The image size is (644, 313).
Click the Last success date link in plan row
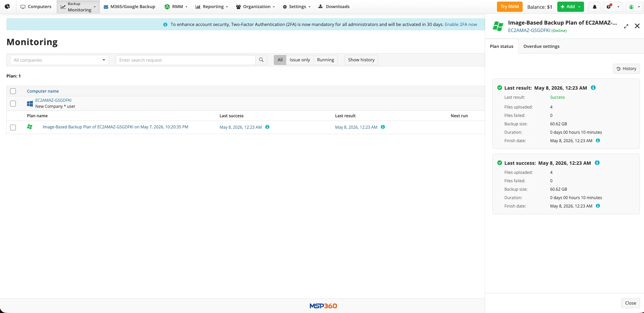[x=241, y=127]
